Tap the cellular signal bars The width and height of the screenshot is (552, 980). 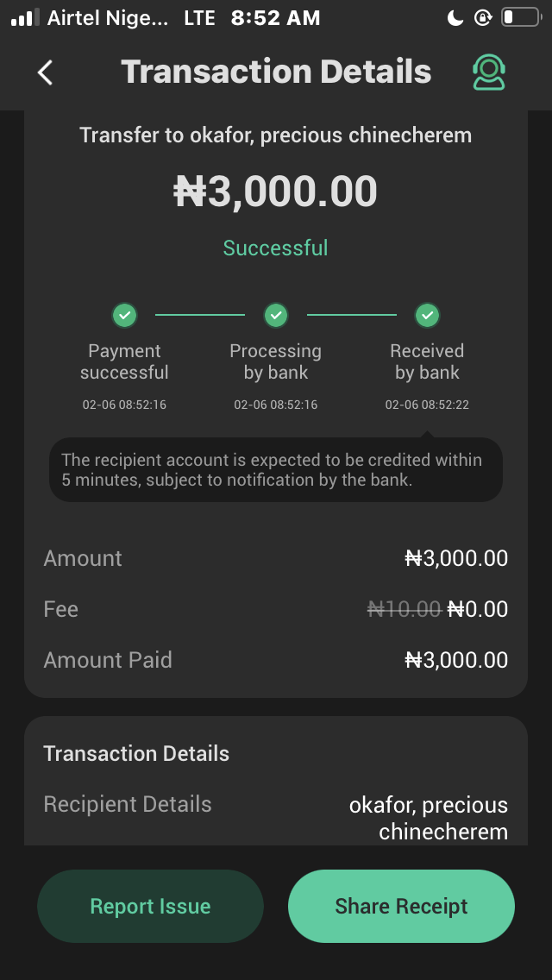25,17
